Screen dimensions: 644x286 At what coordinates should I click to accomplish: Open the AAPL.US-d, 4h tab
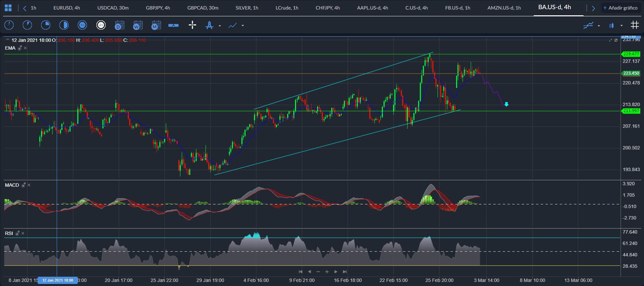(x=372, y=8)
